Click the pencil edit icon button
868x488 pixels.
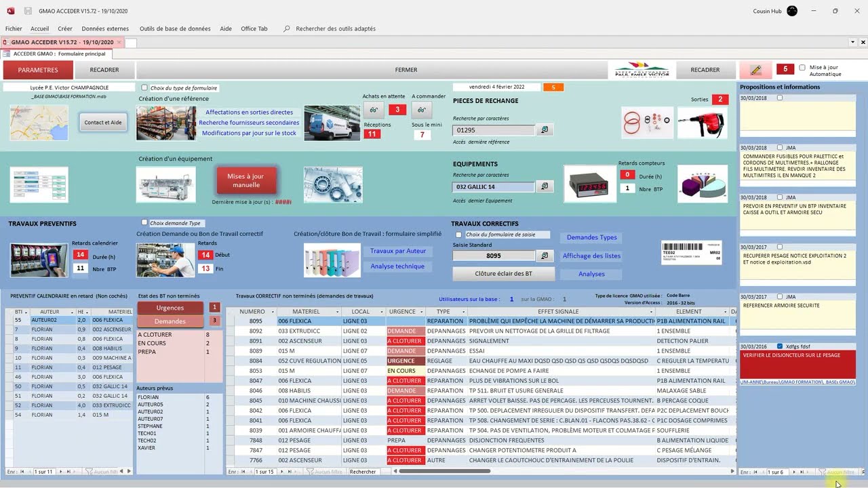[x=755, y=70]
